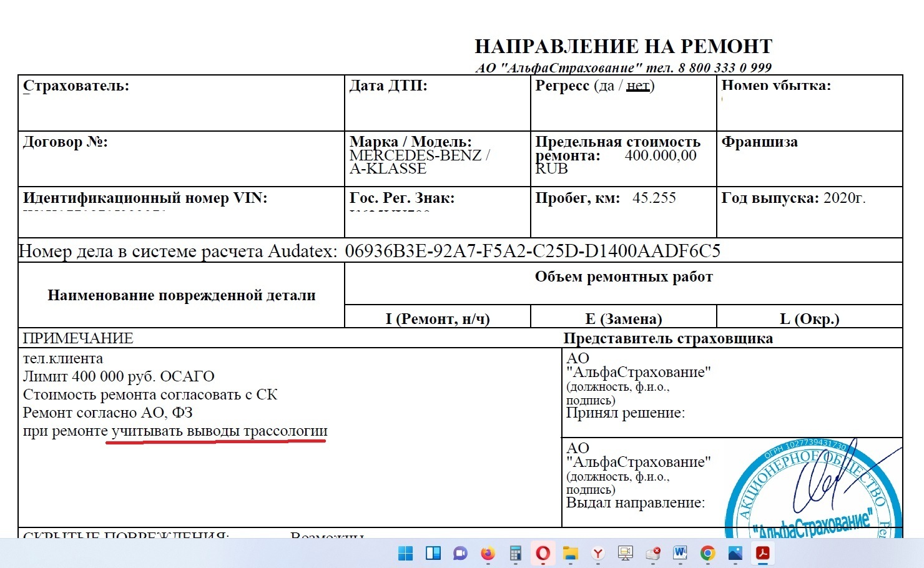Click the red-underlined text 'учитывать выводы трассологии'
This screenshot has height=568, width=924.
point(217,431)
